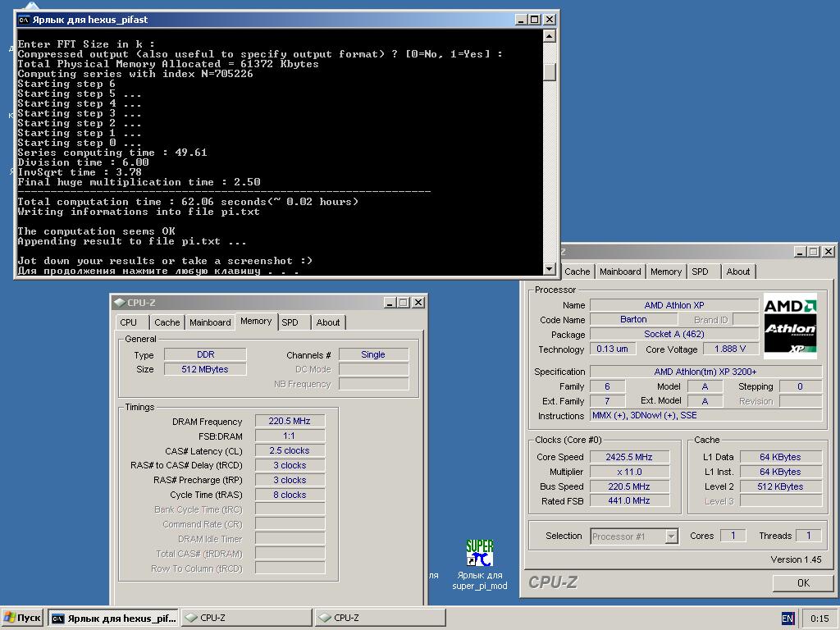The image size is (840, 630).
Task: Click OK button in CPU-Z processor window
Action: (803, 583)
